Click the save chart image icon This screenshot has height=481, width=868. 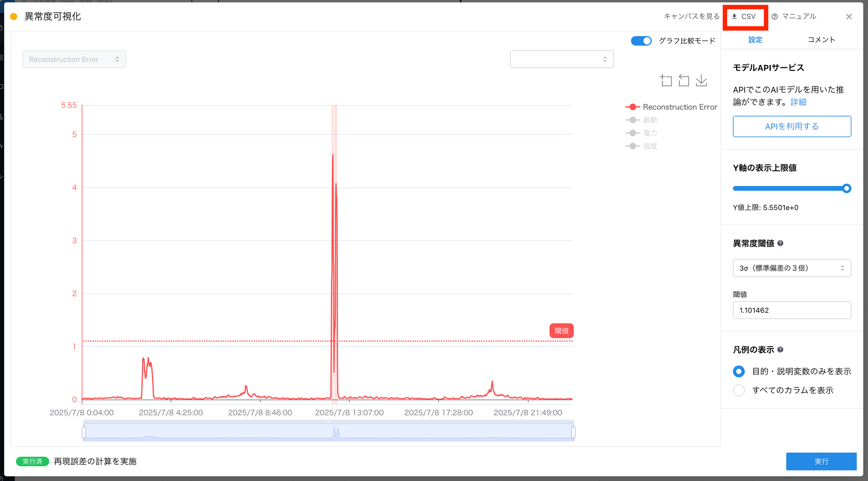[x=701, y=81]
